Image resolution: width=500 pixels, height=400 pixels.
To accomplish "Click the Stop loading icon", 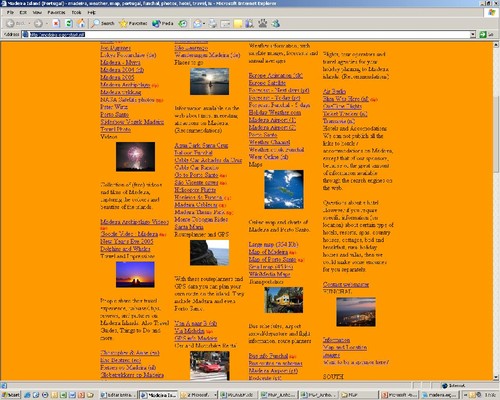I will 56,23.
